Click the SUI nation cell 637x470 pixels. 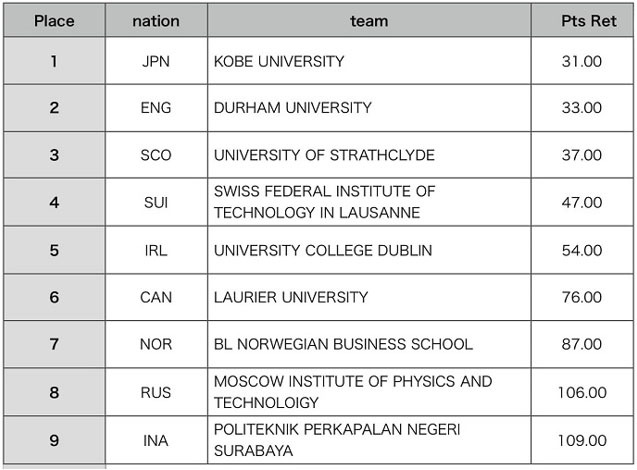(156, 202)
